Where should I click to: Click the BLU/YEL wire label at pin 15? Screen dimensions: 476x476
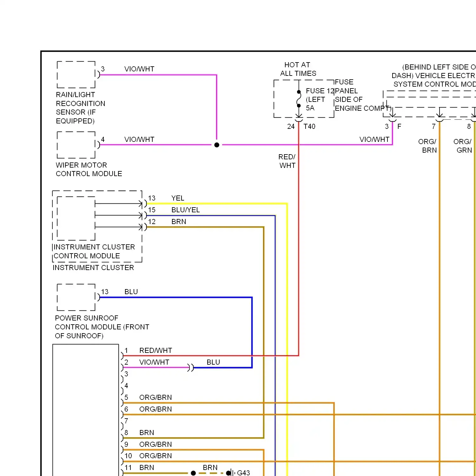[186, 210]
